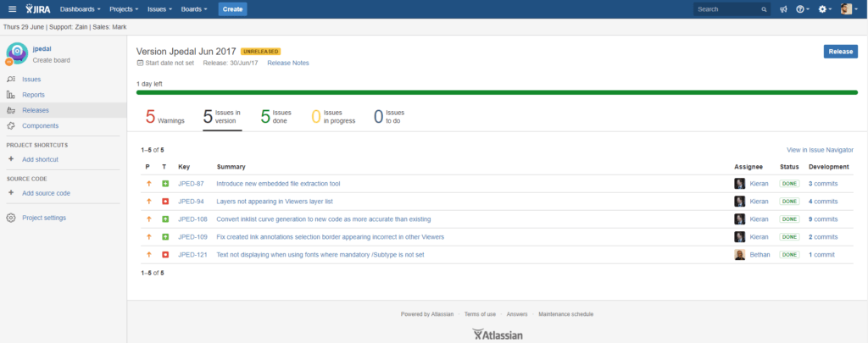Click issue type icon for JPED-87
The image size is (868, 343).
click(165, 184)
